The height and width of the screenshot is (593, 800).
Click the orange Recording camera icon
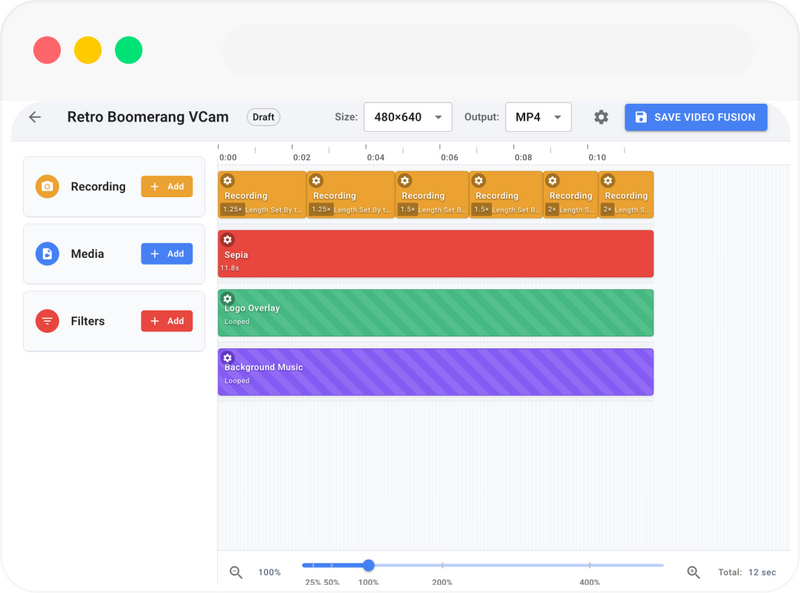tap(47, 187)
